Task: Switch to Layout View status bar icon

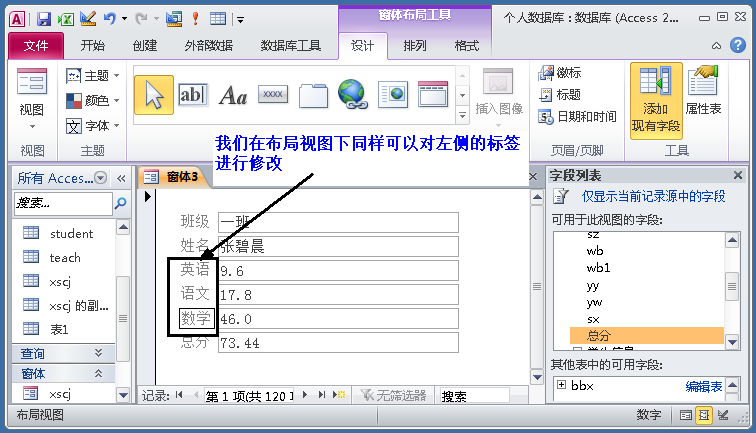Action: [x=703, y=415]
